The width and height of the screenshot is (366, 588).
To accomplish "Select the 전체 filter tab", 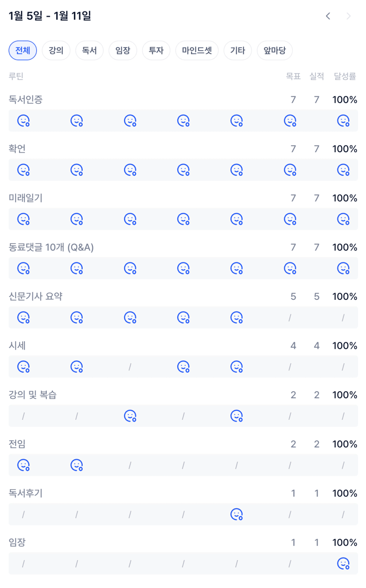I will (x=23, y=50).
